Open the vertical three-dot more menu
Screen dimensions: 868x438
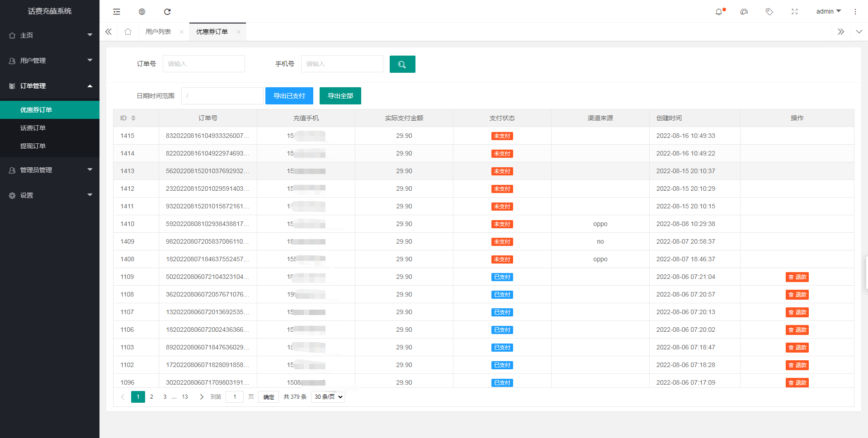pyautogui.click(x=855, y=12)
